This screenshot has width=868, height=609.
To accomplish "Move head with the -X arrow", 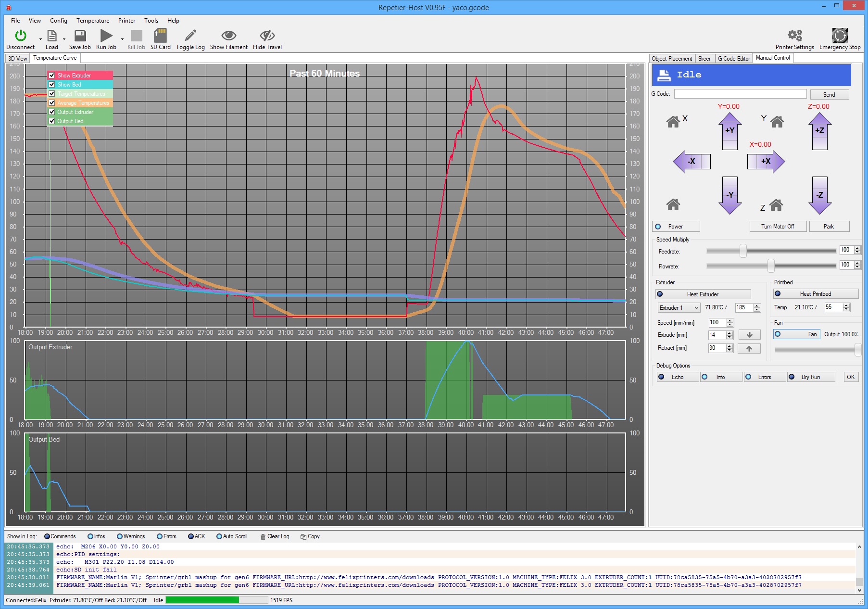I will 692,162.
